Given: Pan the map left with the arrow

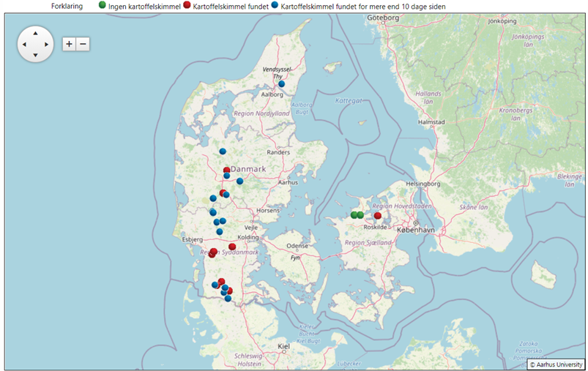Looking at the screenshot, I should tap(23, 45).
